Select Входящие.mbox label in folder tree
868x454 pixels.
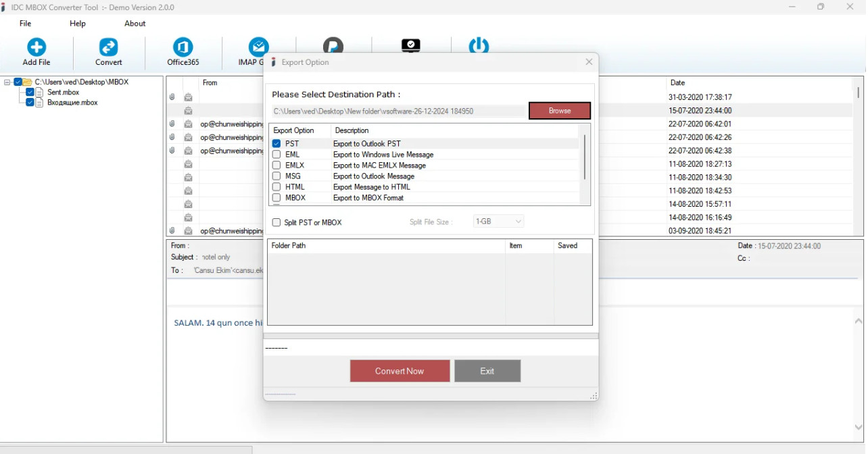pos(72,103)
